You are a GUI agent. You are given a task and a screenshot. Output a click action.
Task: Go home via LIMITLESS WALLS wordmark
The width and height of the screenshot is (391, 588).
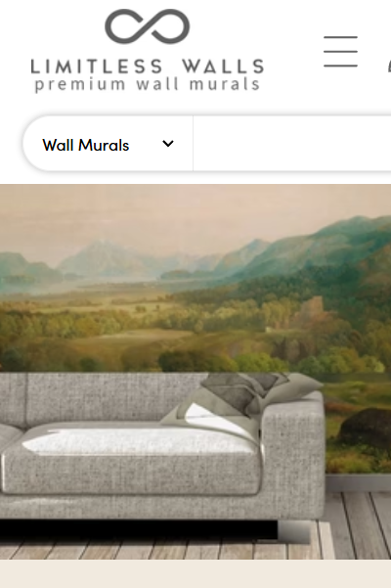point(148,67)
